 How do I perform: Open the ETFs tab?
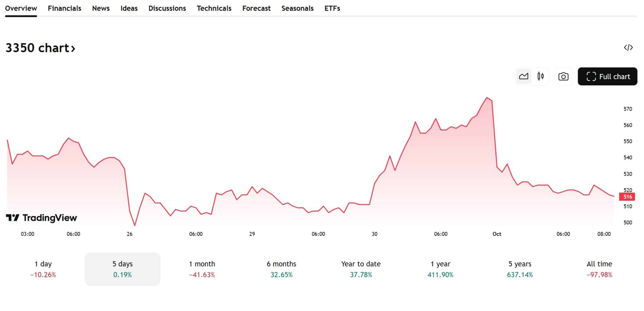332,8
